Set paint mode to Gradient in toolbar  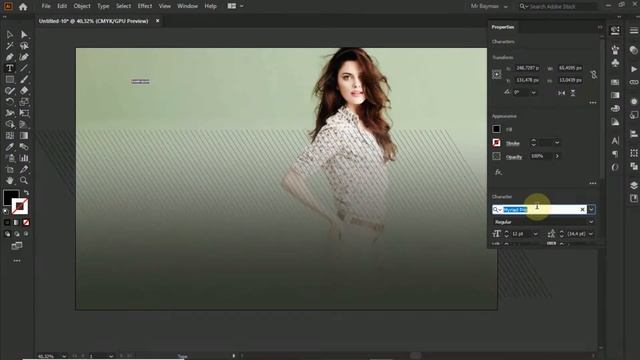click(16, 222)
